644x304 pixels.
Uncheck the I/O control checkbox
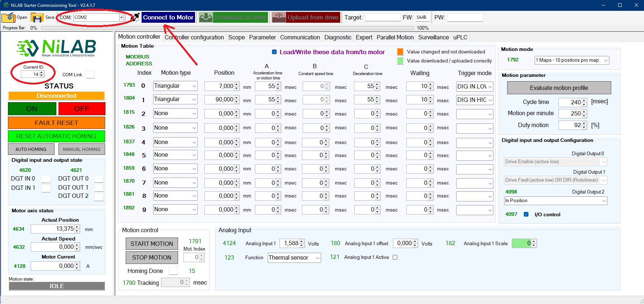[x=526, y=214]
